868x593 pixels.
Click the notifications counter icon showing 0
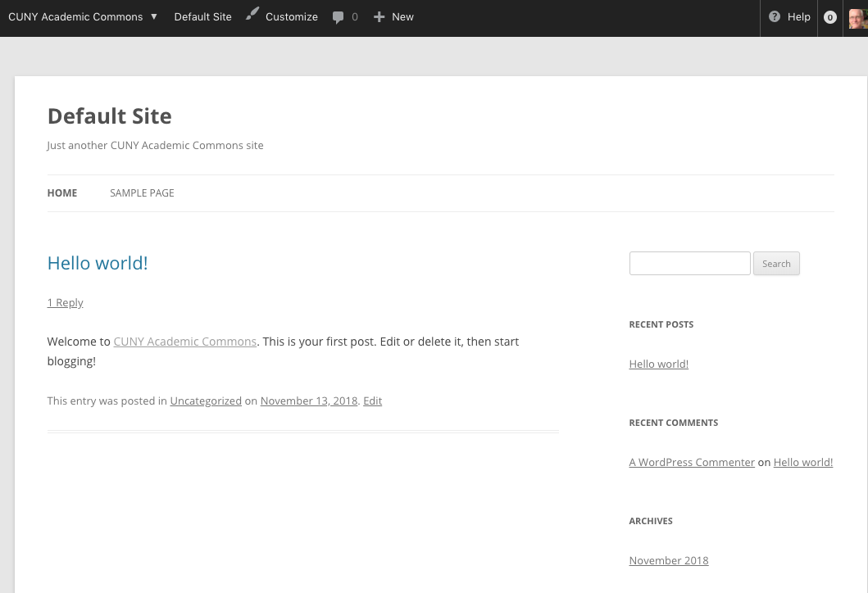(829, 17)
